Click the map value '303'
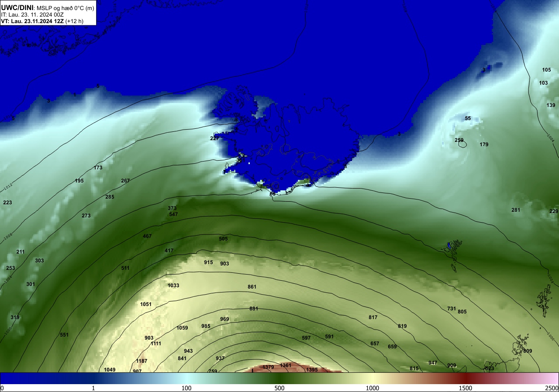Viewport: 559px width, 392px height. coord(39,261)
